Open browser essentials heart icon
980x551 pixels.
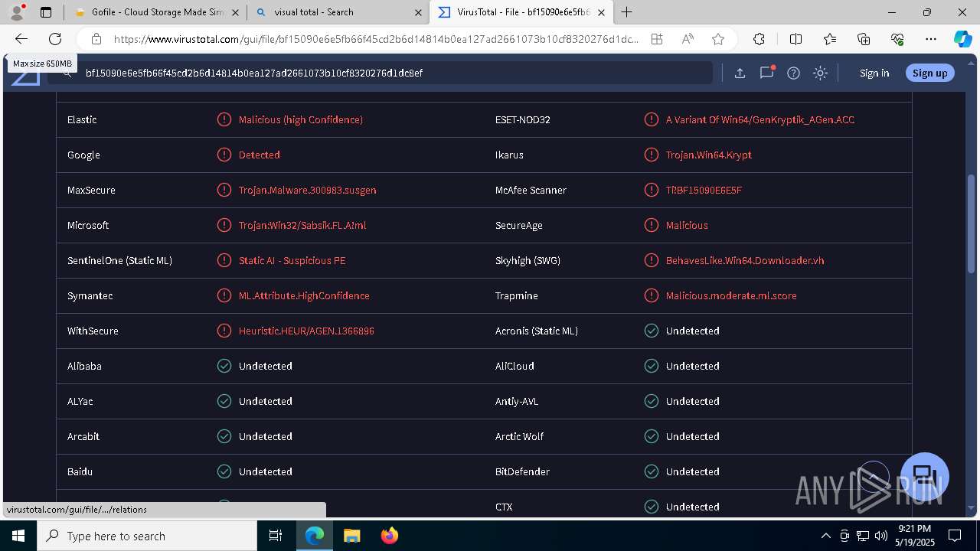coord(897,39)
